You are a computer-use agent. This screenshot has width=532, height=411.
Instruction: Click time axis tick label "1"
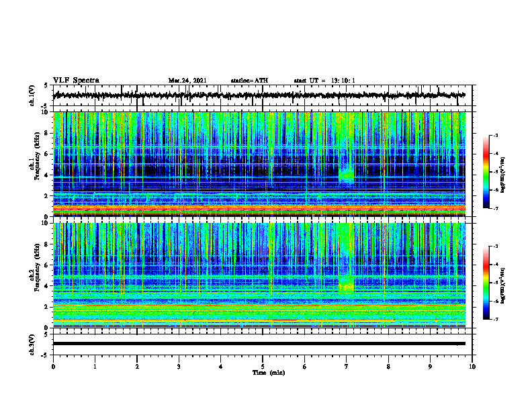point(95,367)
